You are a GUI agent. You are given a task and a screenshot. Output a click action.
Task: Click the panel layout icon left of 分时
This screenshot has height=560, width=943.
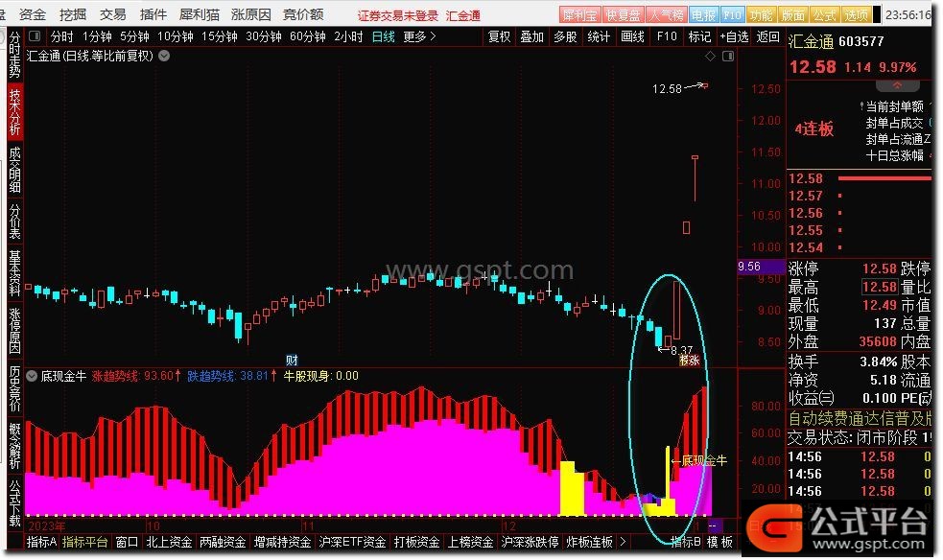[x=35, y=36]
